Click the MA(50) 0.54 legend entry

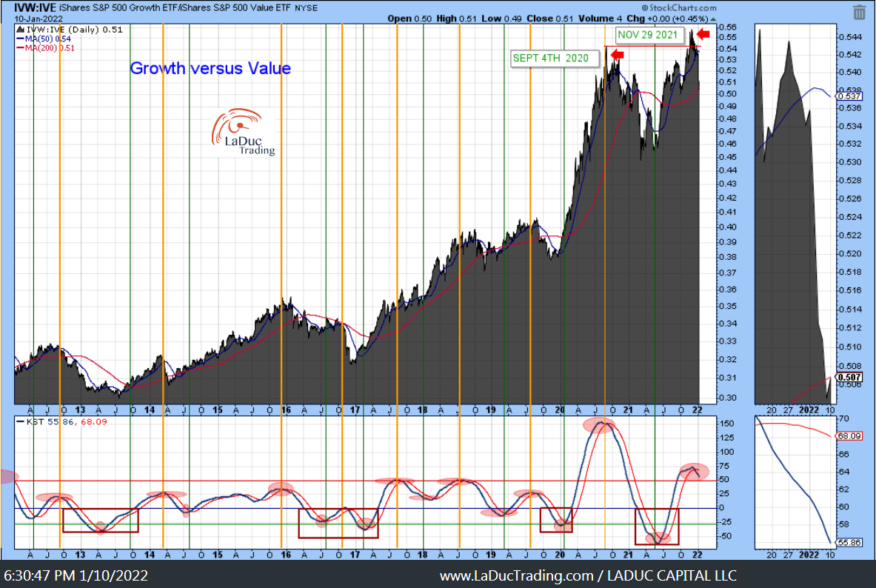pos(44,39)
